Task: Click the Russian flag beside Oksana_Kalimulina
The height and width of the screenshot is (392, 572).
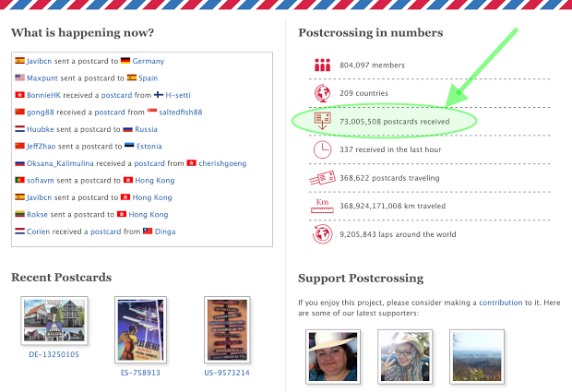Action: (x=19, y=163)
